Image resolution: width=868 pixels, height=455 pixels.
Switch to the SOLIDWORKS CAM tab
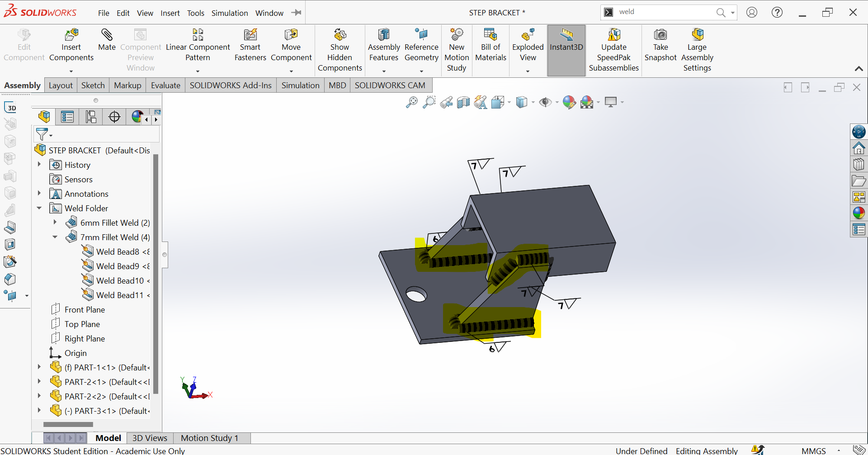390,85
